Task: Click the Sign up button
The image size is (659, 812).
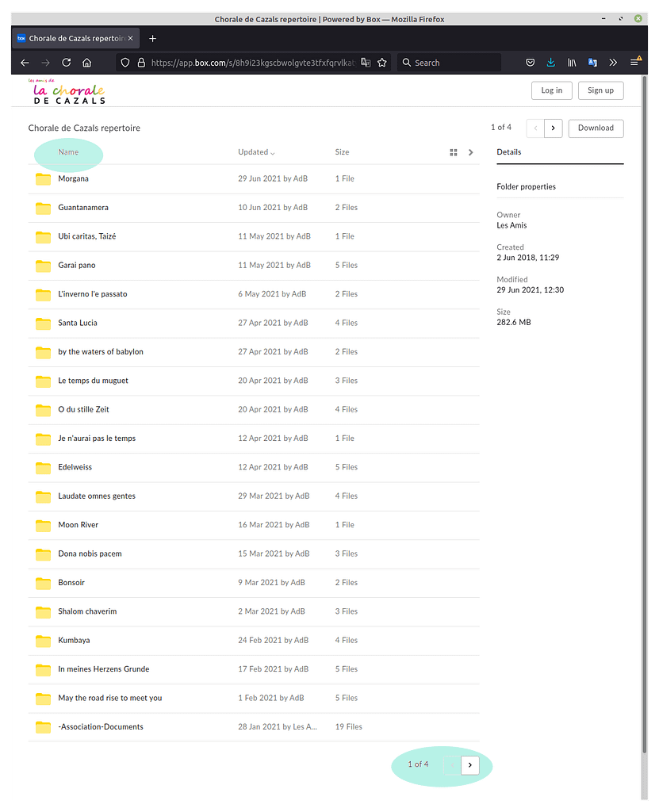Action: (x=600, y=90)
